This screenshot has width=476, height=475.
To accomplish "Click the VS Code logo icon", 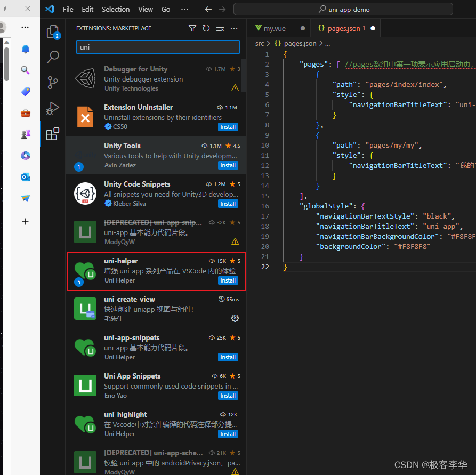I will [50, 9].
